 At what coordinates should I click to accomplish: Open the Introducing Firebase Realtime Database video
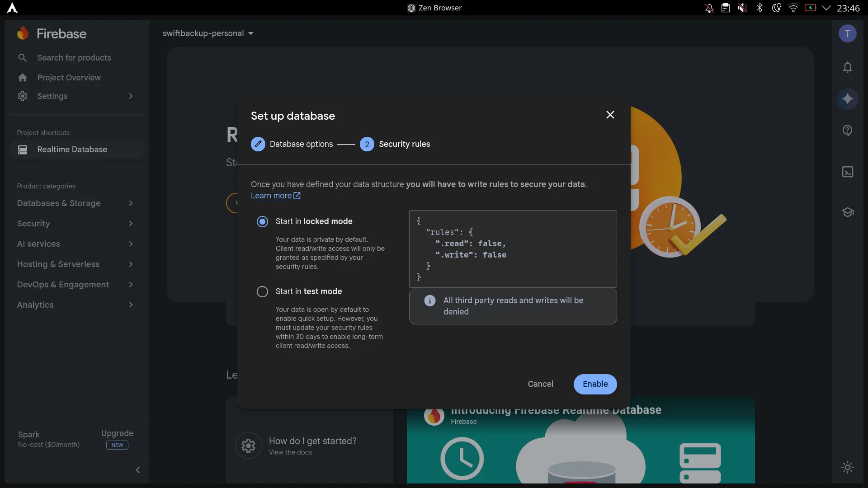tap(580, 440)
